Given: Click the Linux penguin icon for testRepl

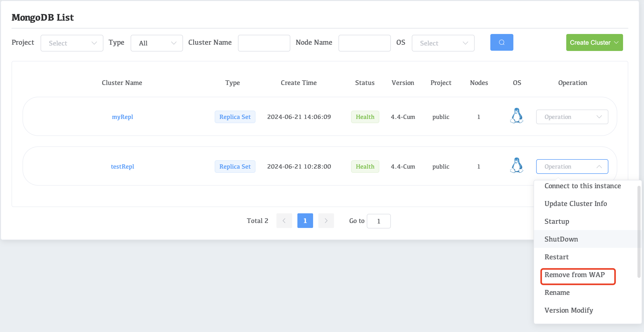Looking at the screenshot, I should 517,165.
